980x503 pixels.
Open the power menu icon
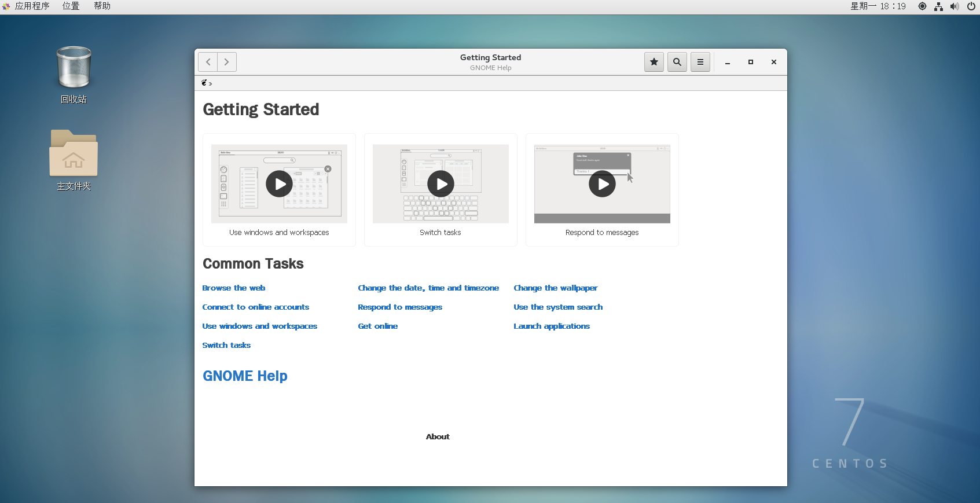pyautogui.click(x=971, y=6)
